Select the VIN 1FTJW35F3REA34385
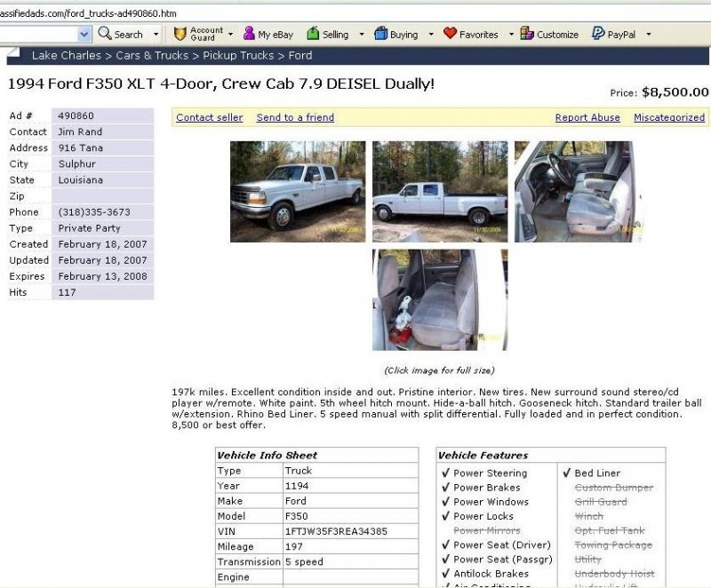 point(336,531)
